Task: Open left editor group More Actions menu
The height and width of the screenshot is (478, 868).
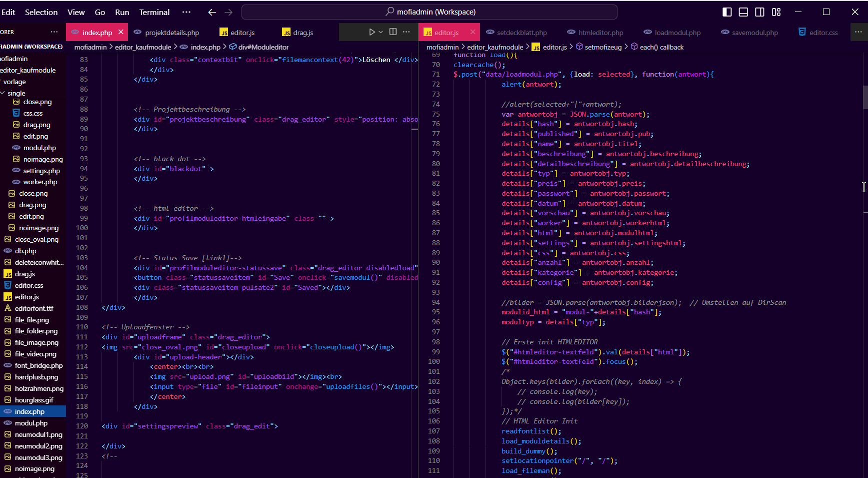Action: tap(406, 32)
